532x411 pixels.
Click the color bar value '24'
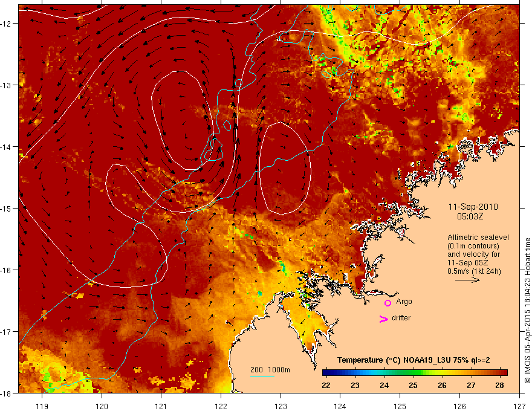click(384, 385)
